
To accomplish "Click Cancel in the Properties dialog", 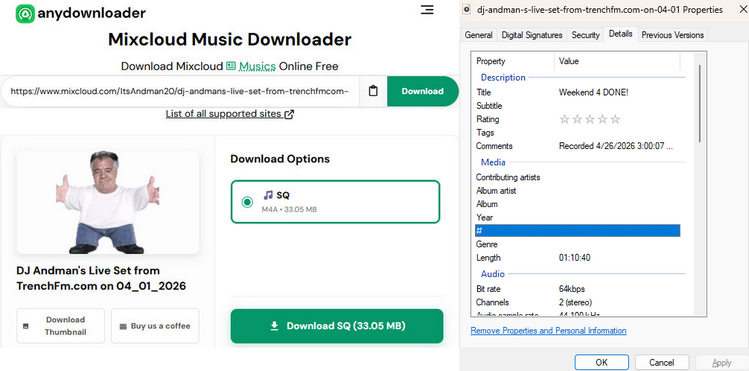I will 662,362.
